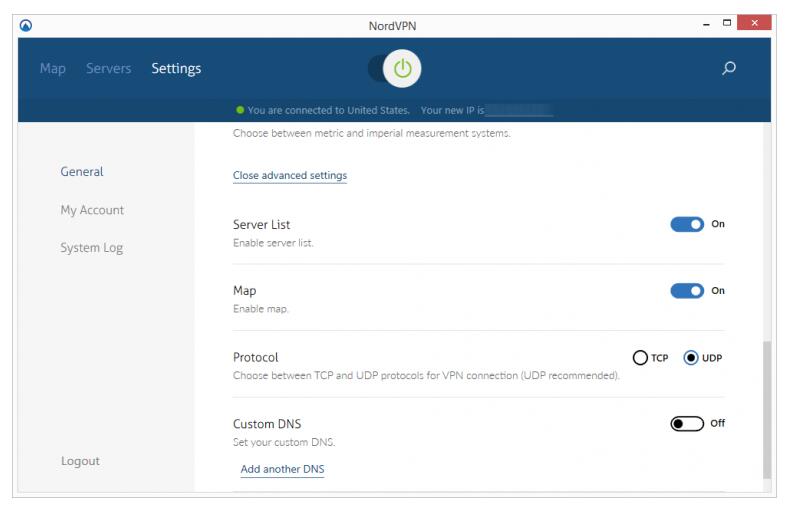Click the 'Protocol' setting label
The width and height of the screenshot is (788, 523).
pyautogui.click(x=255, y=357)
